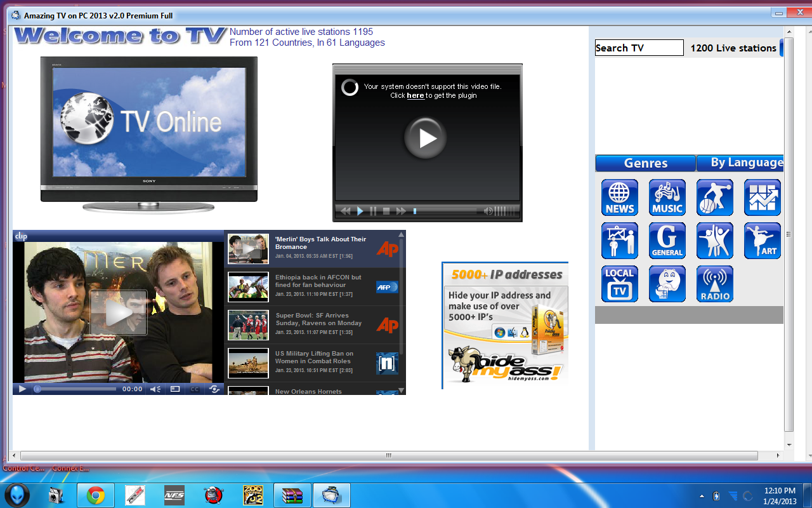Viewport: 812px width, 508px height.
Task: Mute the plugin player via speaker icon
Action: pyautogui.click(x=488, y=211)
